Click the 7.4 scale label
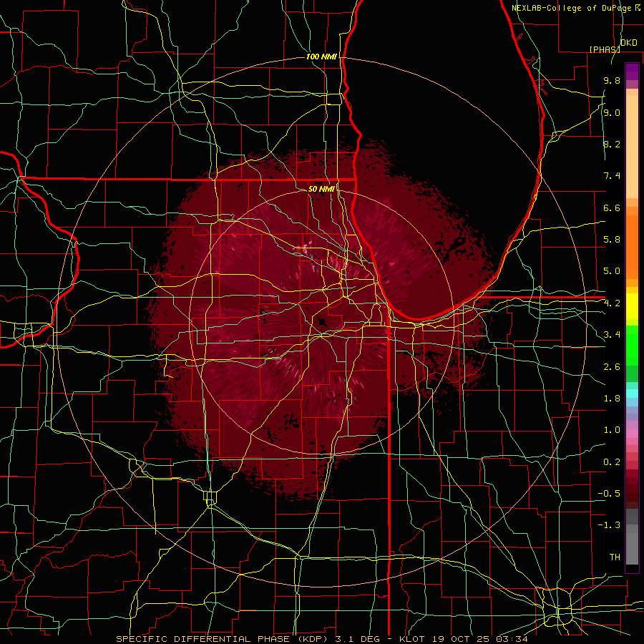The image size is (644, 644). pyautogui.click(x=612, y=176)
